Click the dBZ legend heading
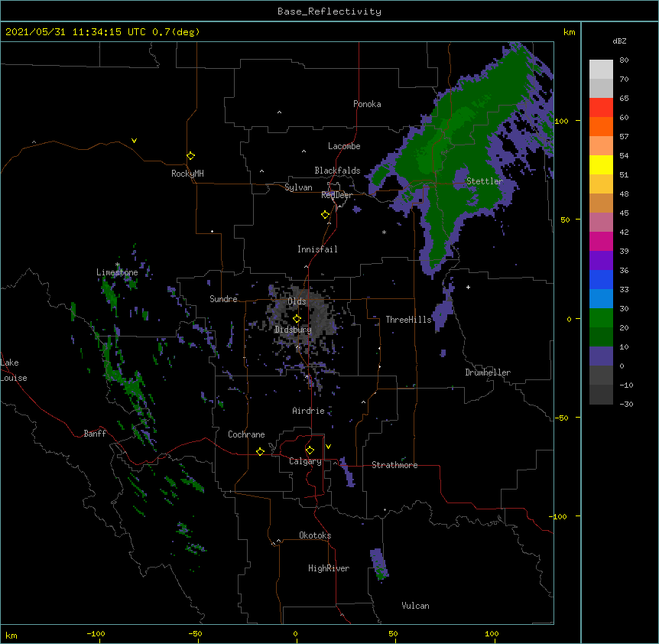This screenshot has width=659, height=644. 619,41
